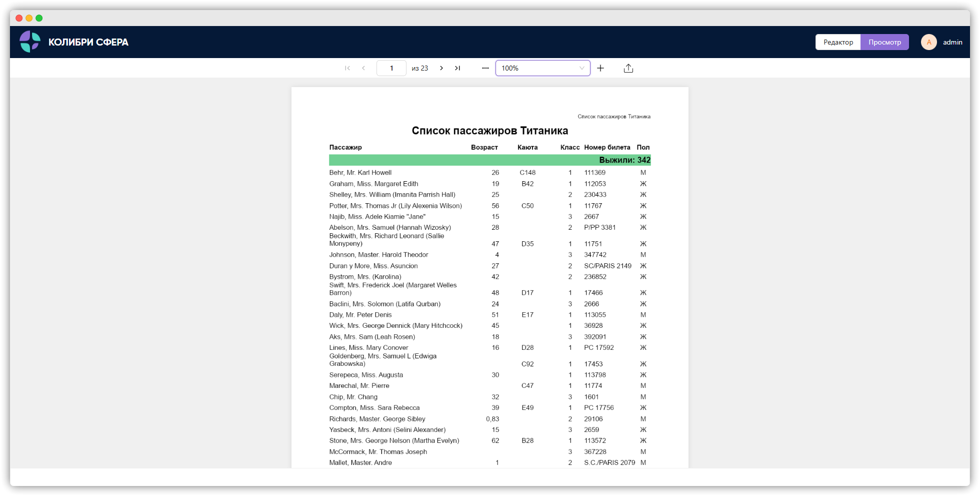Select passenger Chip, Mr. Chang
Image resolution: width=980 pixels, height=496 pixels.
(x=353, y=397)
